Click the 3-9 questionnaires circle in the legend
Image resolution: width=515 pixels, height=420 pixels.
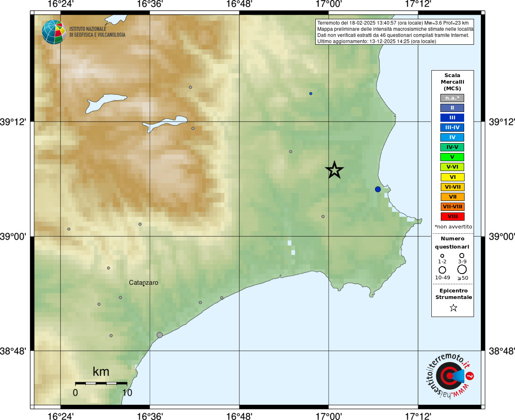462,256
